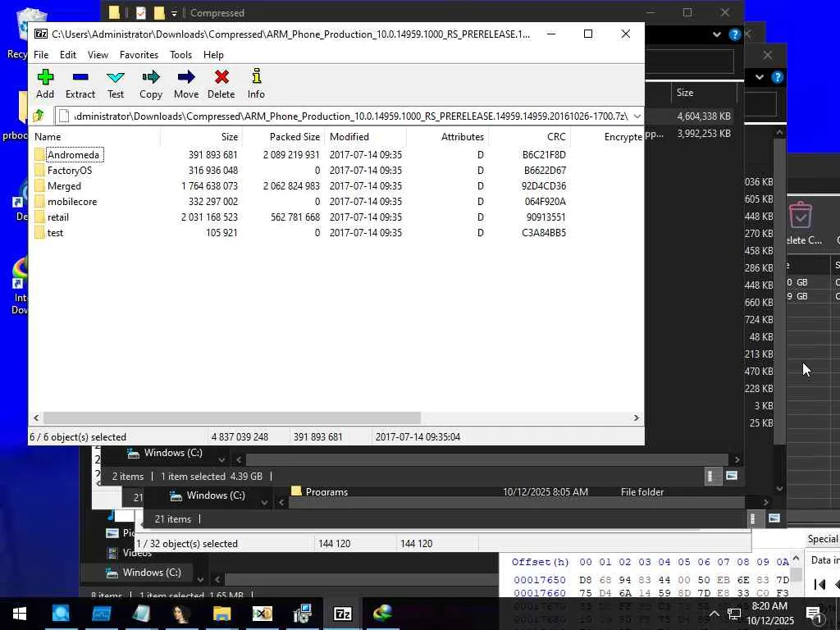The height and width of the screenshot is (630, 840).
Task: Click the Search magnifier on taskbar
Action: click(x=61, y=614)
